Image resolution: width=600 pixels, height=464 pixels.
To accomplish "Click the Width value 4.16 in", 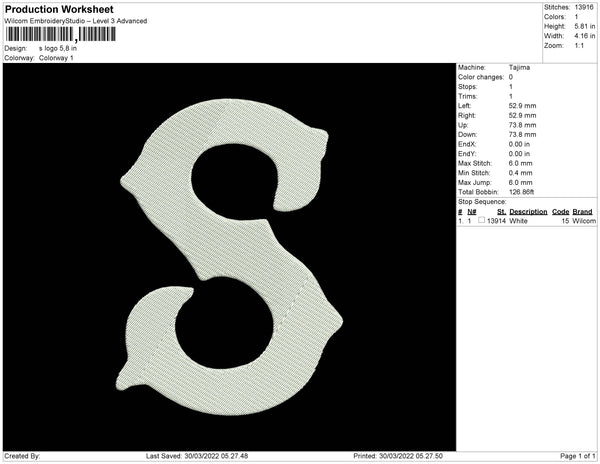I will click(585, 36).
